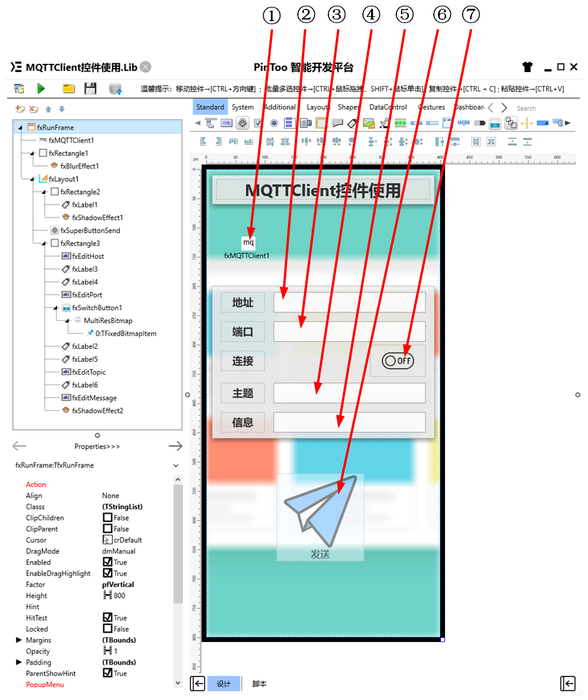
Task: Switch to the Additional component tab
Action: [x=280, y=107]
